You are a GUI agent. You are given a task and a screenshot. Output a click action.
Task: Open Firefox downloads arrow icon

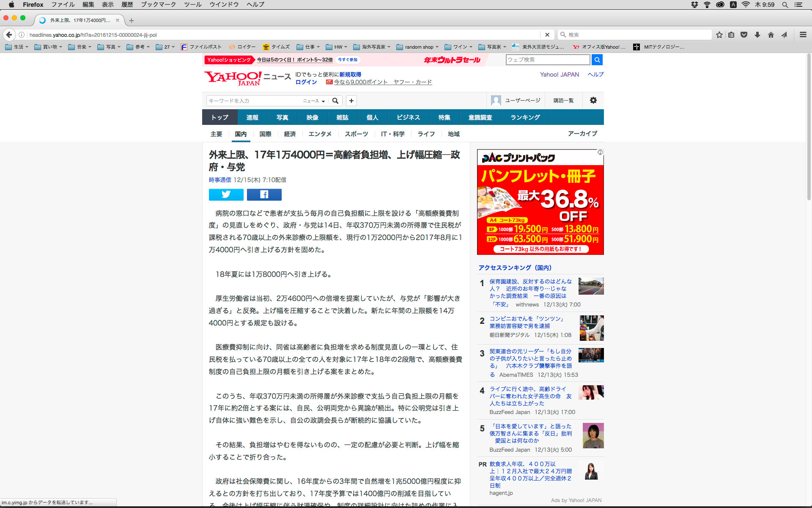click(x=757, y=35)
